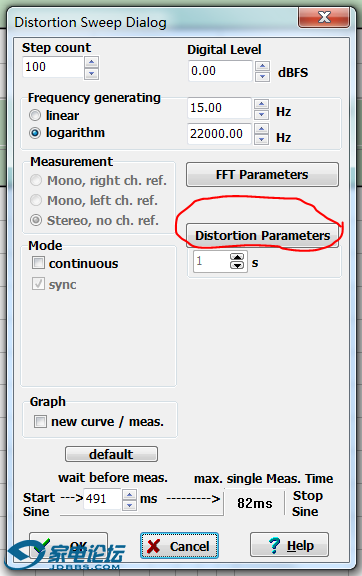
Task: Raise Digital Level dBFS spinner up
Action: coord(262,66)
